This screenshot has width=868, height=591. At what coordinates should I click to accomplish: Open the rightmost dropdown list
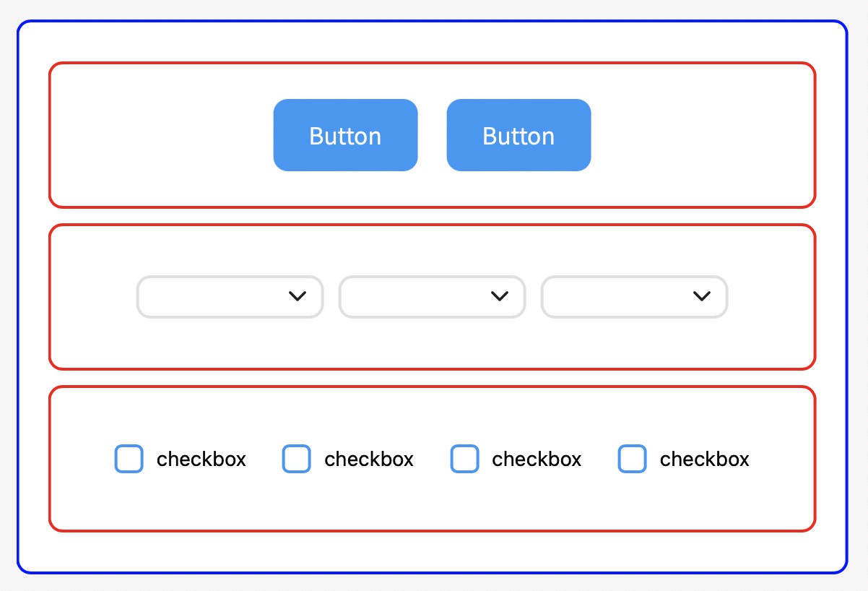coord(634,297)
